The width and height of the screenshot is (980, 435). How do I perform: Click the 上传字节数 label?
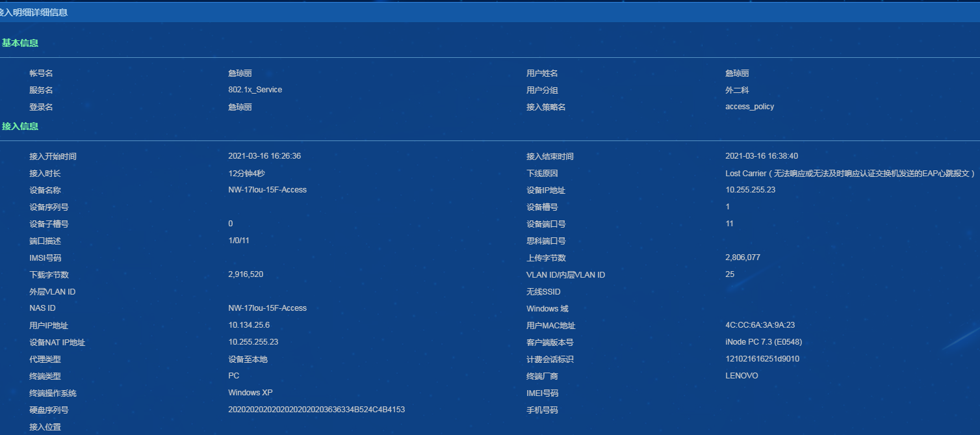coord(546,258)
